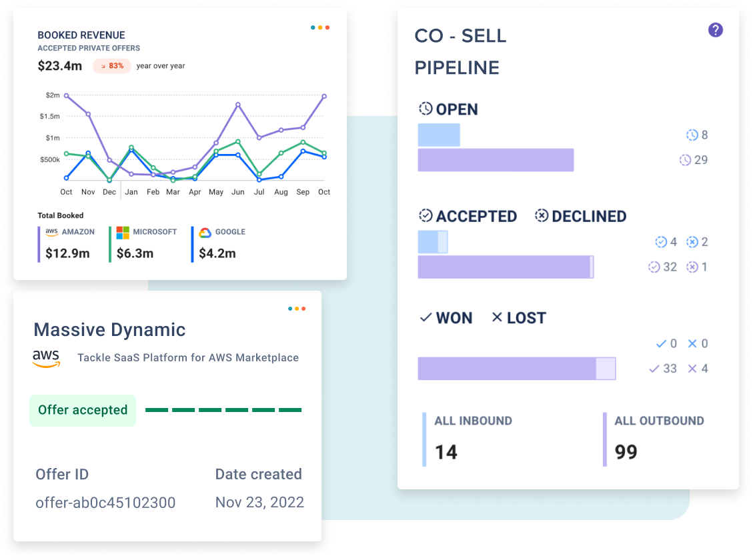Open Booked Revenue card three-dot menu
The height and width of the screenshot is (560, 753).
click(x=320, y=27)
